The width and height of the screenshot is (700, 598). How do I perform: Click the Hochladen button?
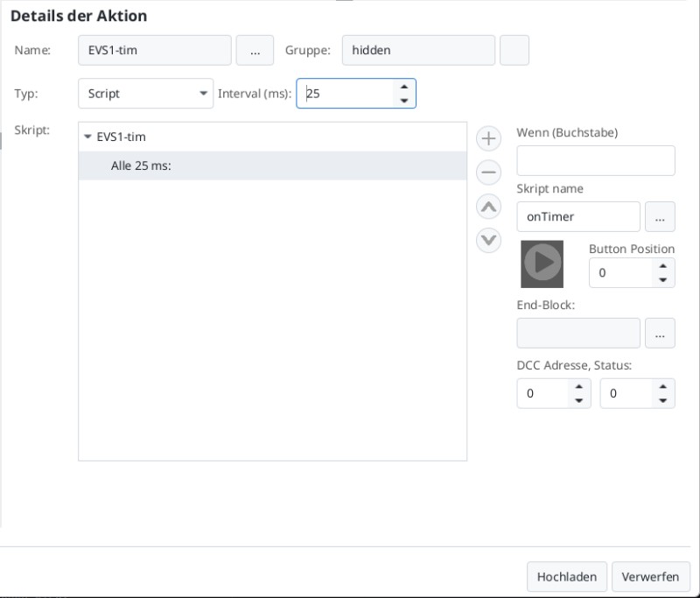coord(566,577)
